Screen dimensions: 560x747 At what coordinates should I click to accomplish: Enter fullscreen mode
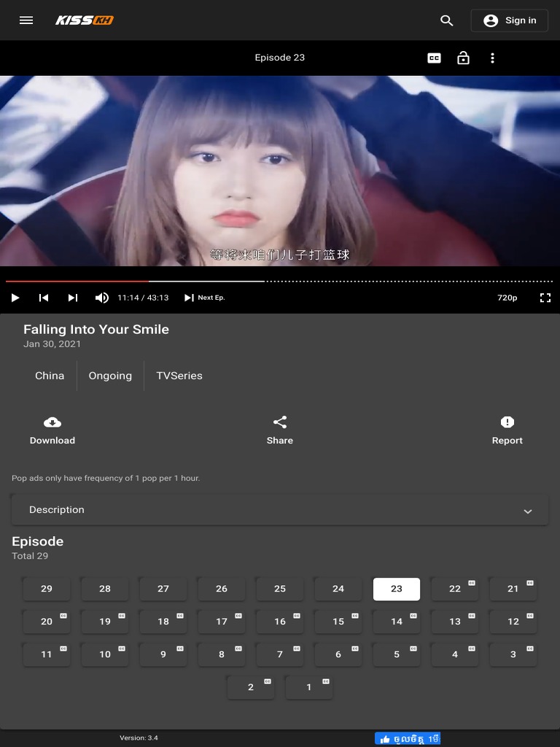click(545, 298)
